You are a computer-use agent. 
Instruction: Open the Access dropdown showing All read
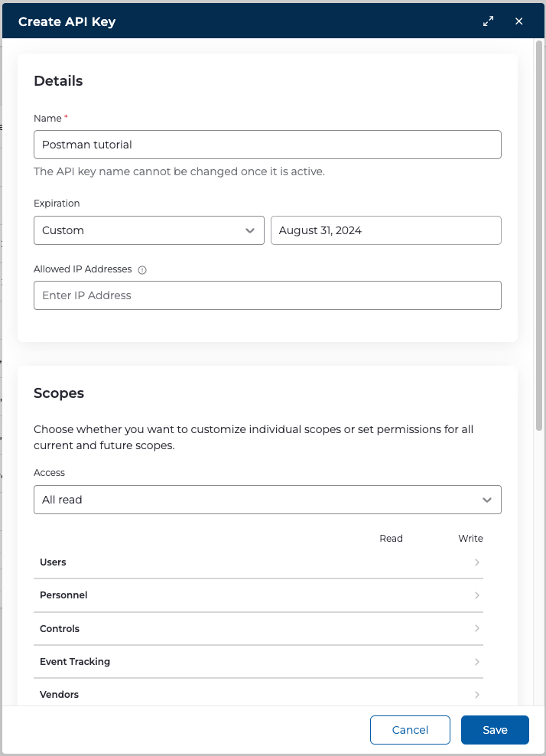(268, 500)
